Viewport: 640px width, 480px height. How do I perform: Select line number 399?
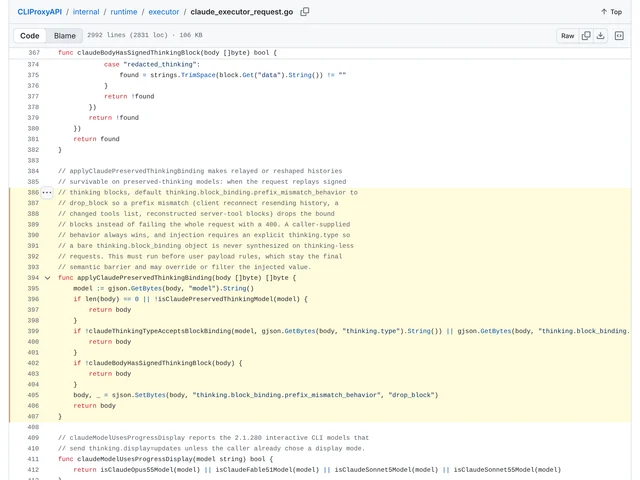34,331
